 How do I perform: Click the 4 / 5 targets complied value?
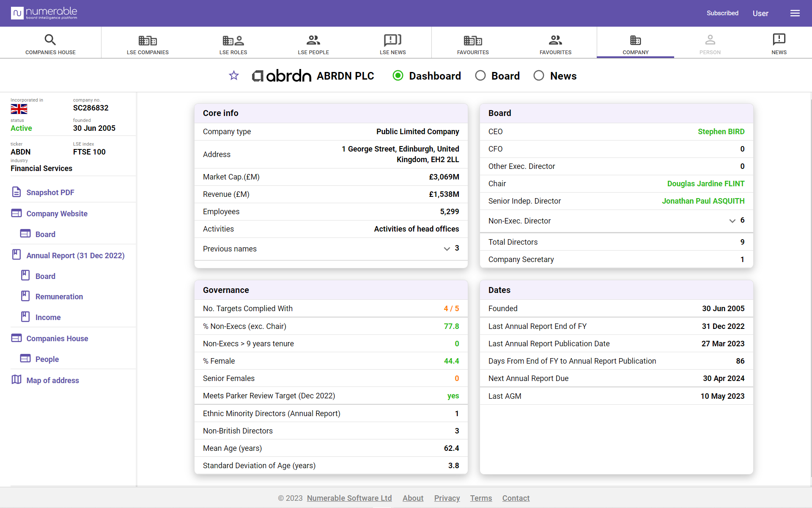click(x=451, y=309)
